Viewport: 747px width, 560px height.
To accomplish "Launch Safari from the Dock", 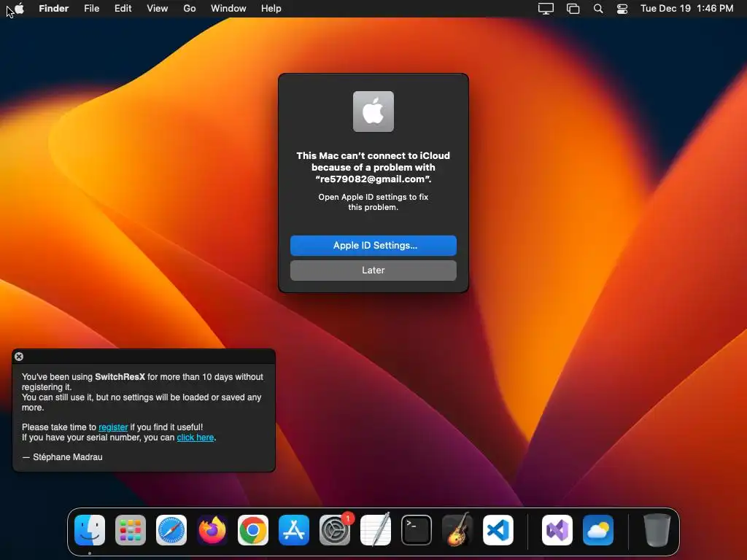I will pyautogui.click(x=171, y=530).
